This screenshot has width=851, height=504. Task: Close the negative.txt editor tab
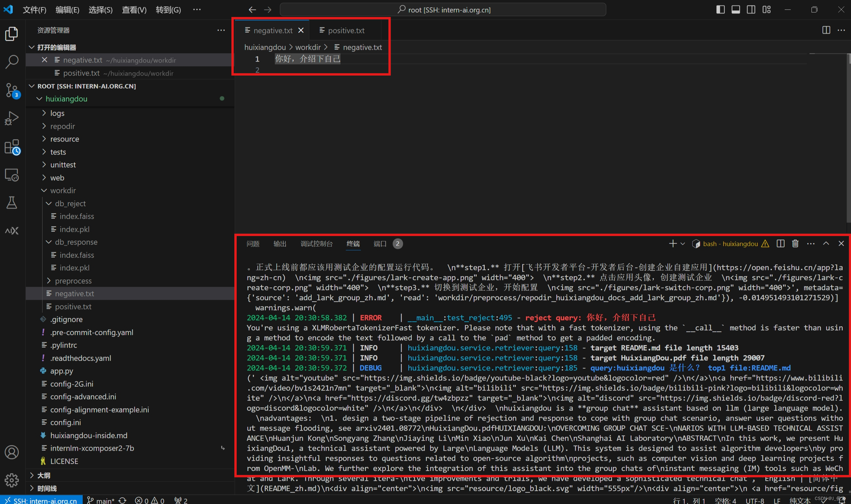301,30
